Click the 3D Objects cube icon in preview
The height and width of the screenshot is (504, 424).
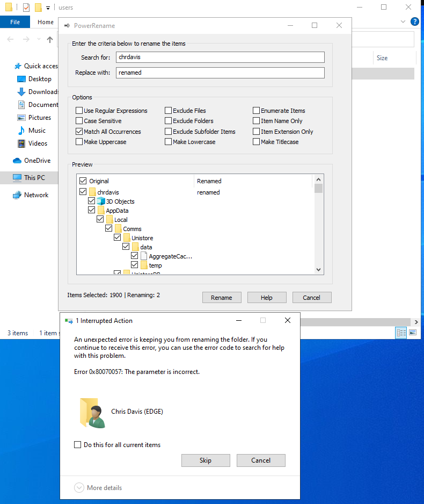pos(101,201)
